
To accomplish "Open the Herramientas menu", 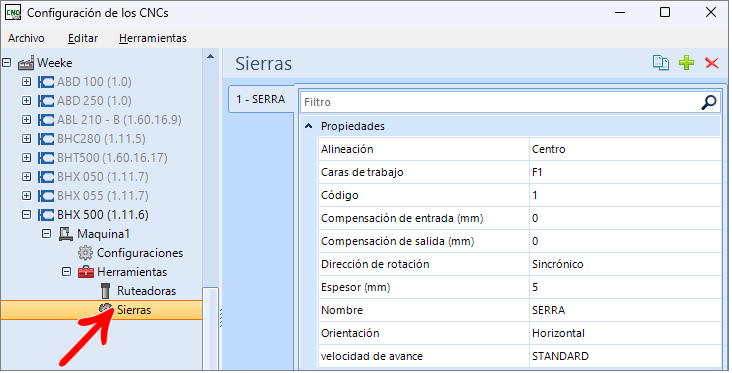I will [153, 38].
